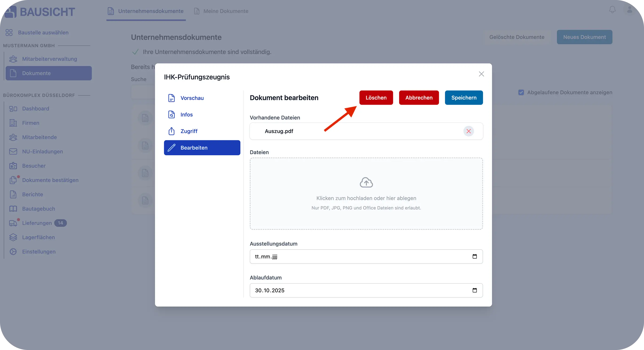Screen dimensions: 644x350
Task: Open Gelöschte Dokumente
Action: pos(517,37)
